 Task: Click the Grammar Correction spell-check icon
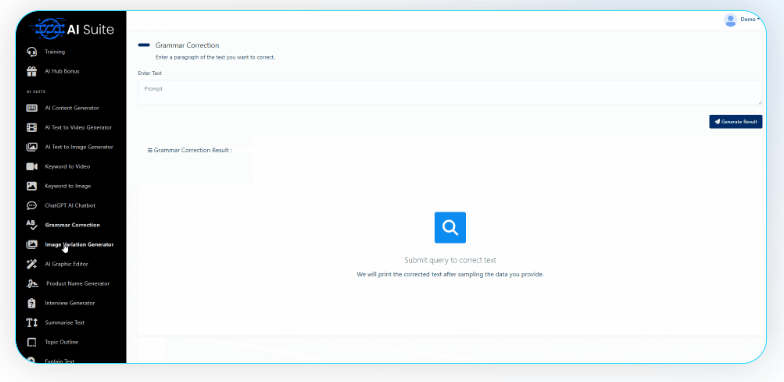[x=32, y=225]
